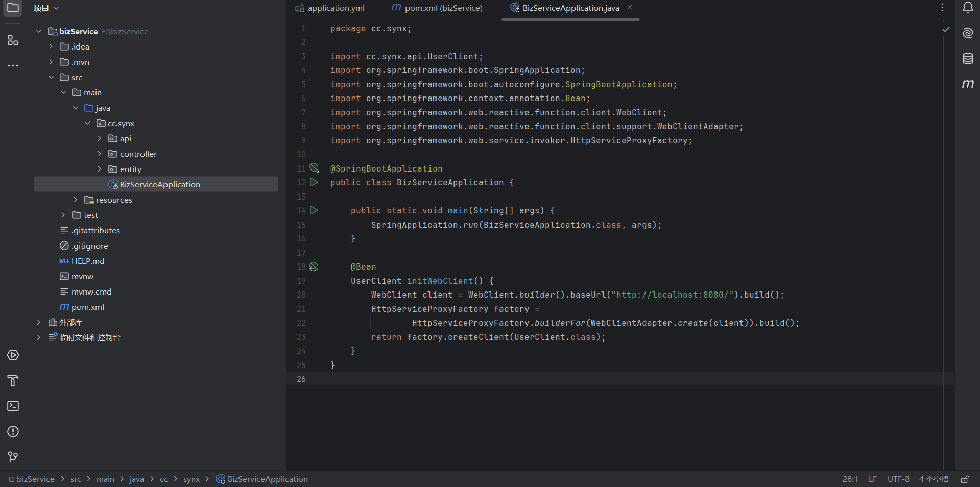Expand the api package
The width and height of the screenshot is (980, 487).
click(100, 138)
